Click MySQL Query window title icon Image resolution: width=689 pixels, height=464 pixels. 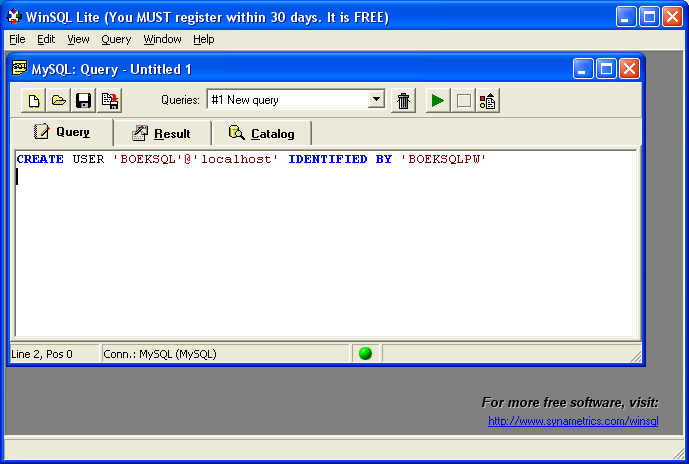tap(19, 69)
